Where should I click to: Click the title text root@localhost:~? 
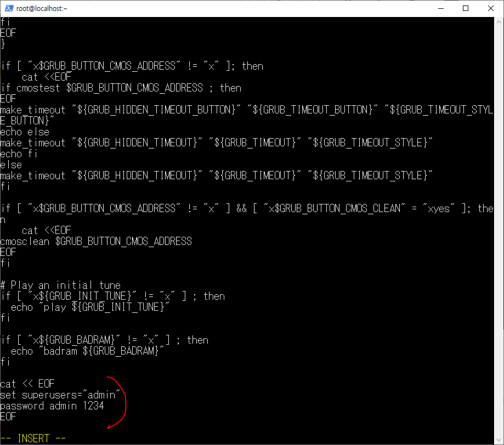click(x=42, y=9)
